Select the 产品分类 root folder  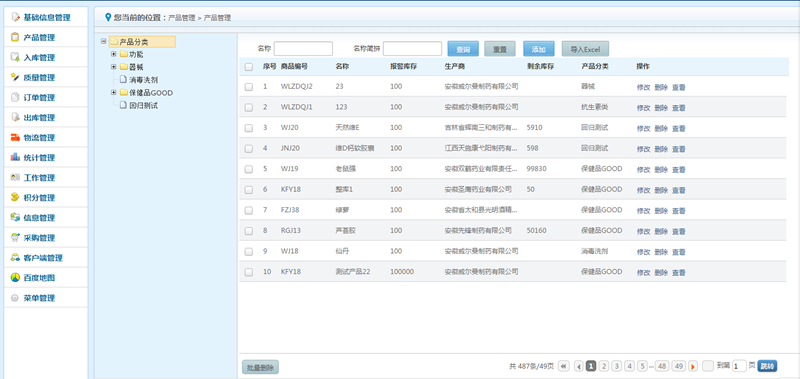(x=142, y=42)
